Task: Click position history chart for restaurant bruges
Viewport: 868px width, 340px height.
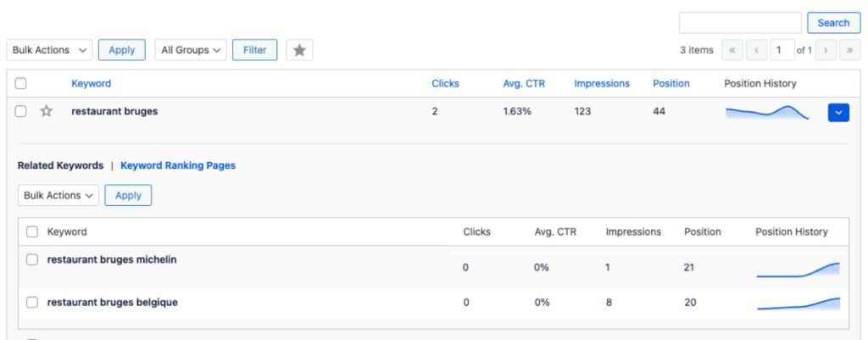Action: click(767, 113)
